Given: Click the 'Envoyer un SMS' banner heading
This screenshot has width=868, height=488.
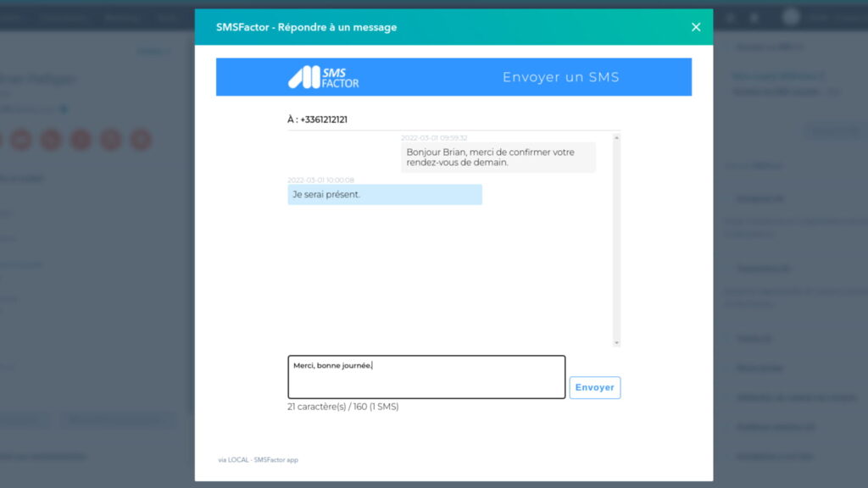Looking at the screenshot, I should pyautogui.click(x=561, y=77).
